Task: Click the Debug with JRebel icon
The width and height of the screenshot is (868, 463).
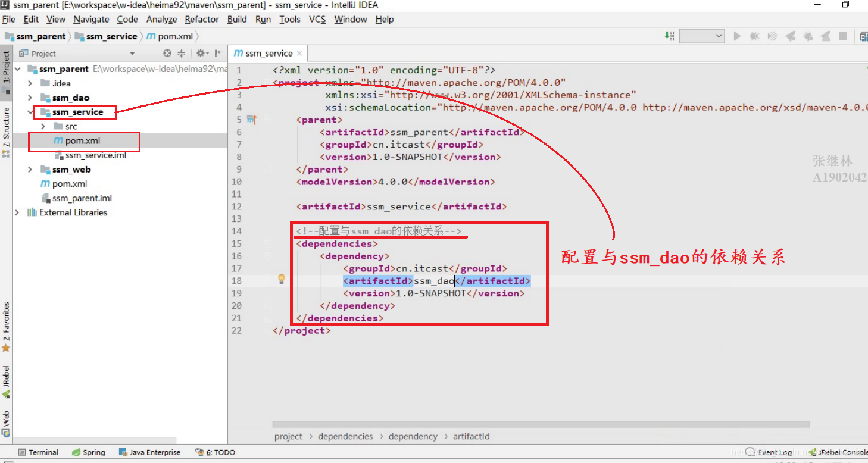Action: 808,36
